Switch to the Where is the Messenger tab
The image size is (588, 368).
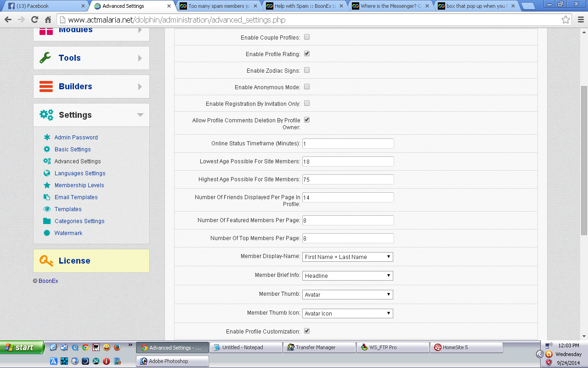tap(391, 6)
